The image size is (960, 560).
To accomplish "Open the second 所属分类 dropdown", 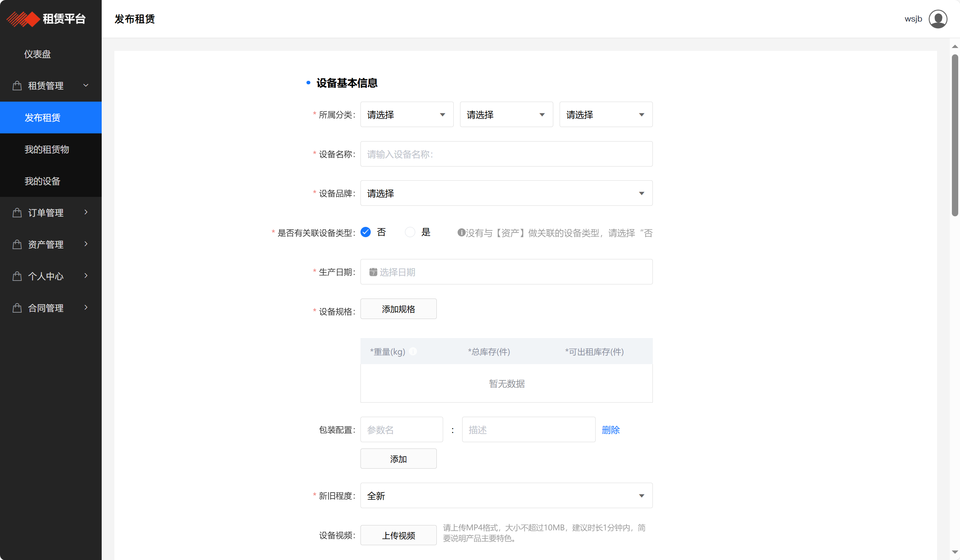I will coord(506,115).
